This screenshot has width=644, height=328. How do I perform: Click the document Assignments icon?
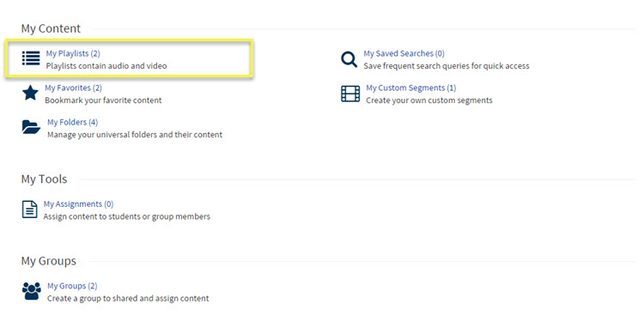pyautogui.click(x=29, y=209)
